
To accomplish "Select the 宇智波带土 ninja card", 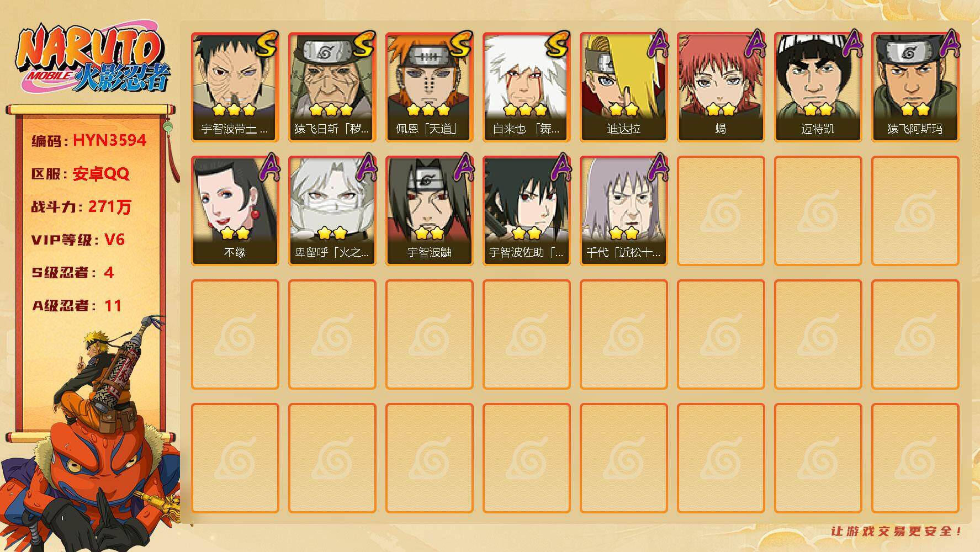I will (x=235, y=87).
